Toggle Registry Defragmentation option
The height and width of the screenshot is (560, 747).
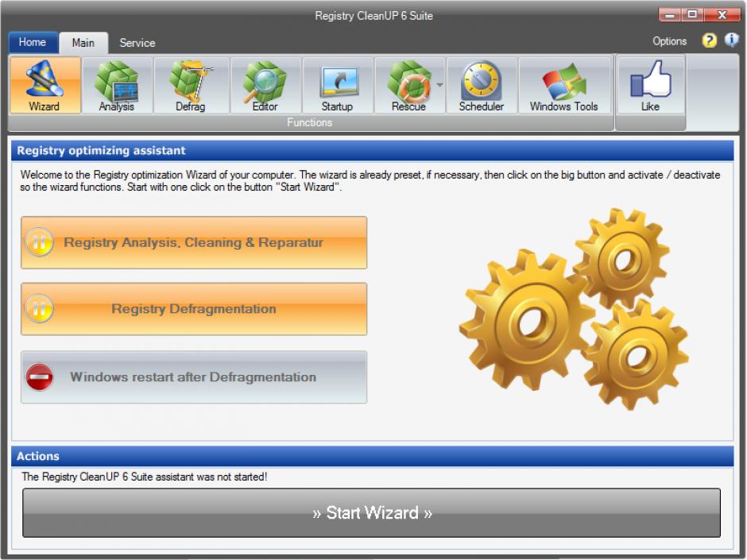click(x=194, y=308)
